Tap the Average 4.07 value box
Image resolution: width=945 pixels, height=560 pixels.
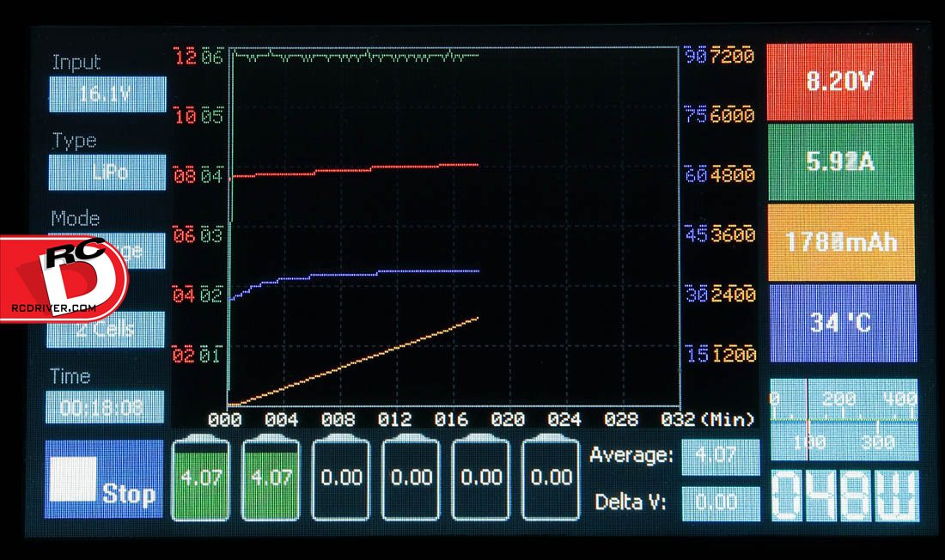(x=720, y=457)
